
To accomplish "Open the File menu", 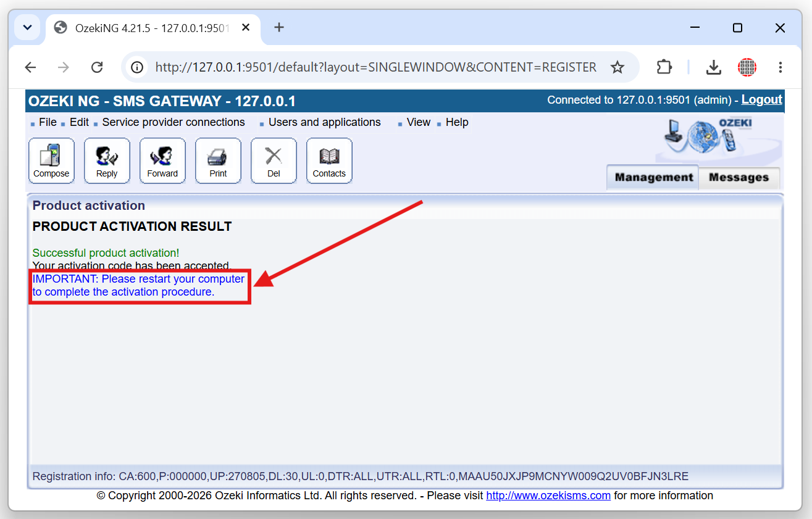I will pyautogui.click(x=48, y=122).
